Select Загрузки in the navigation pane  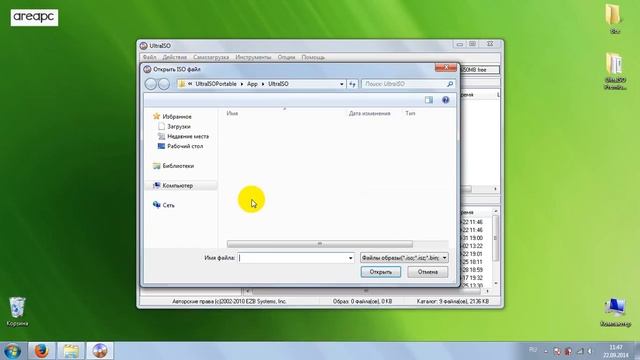178,127
